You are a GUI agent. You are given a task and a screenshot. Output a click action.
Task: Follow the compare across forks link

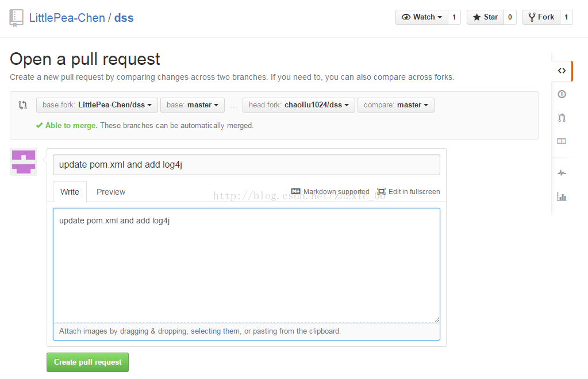(413, 77)
